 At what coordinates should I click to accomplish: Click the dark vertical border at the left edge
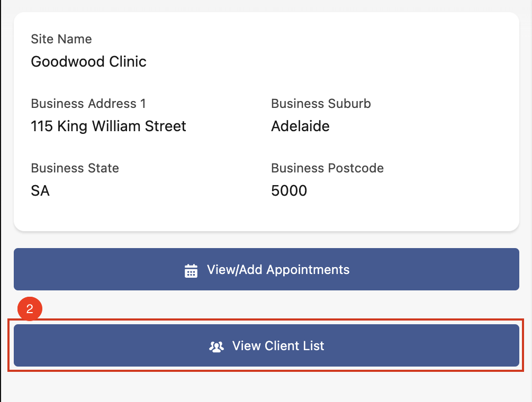click(x=1, y=201)
